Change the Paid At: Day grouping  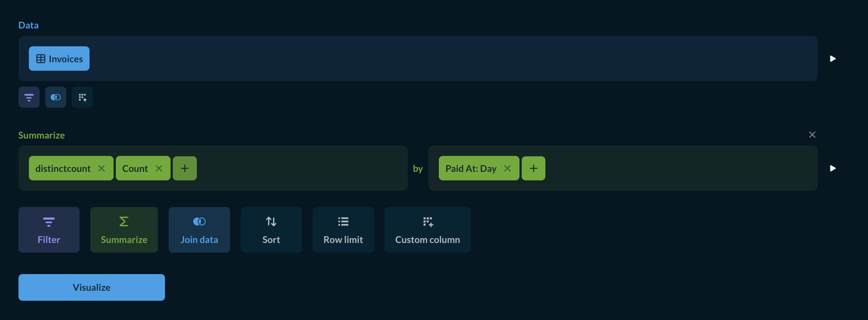(x=471, y=169)
